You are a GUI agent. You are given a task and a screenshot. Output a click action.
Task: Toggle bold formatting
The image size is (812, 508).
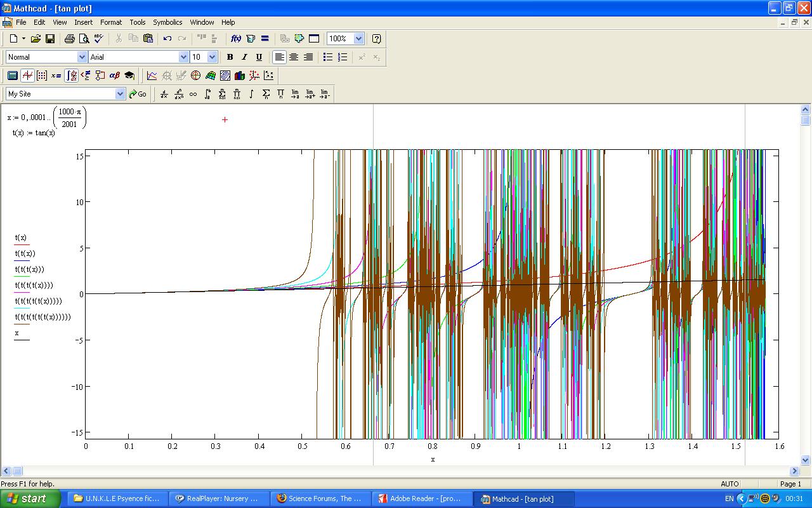coord(230,57)
